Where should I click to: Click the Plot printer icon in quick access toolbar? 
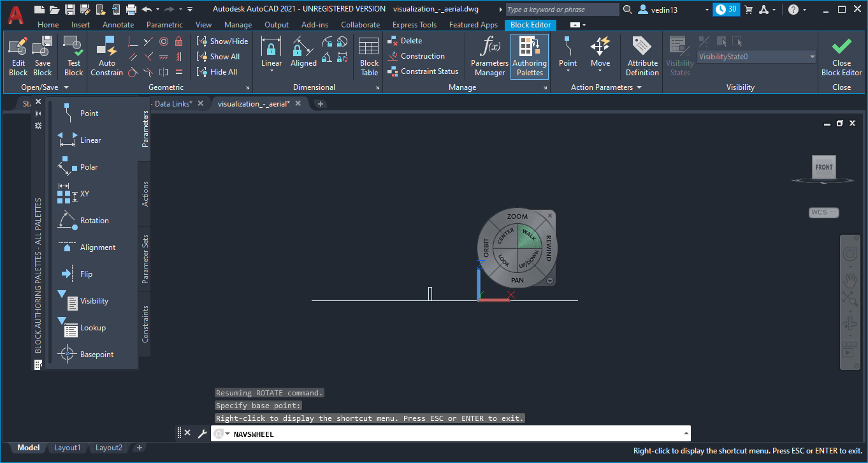131,9
